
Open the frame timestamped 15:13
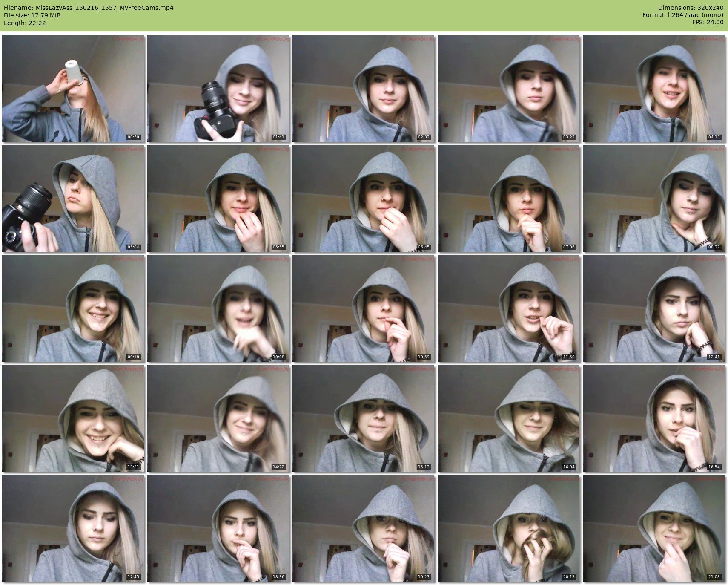364,418
